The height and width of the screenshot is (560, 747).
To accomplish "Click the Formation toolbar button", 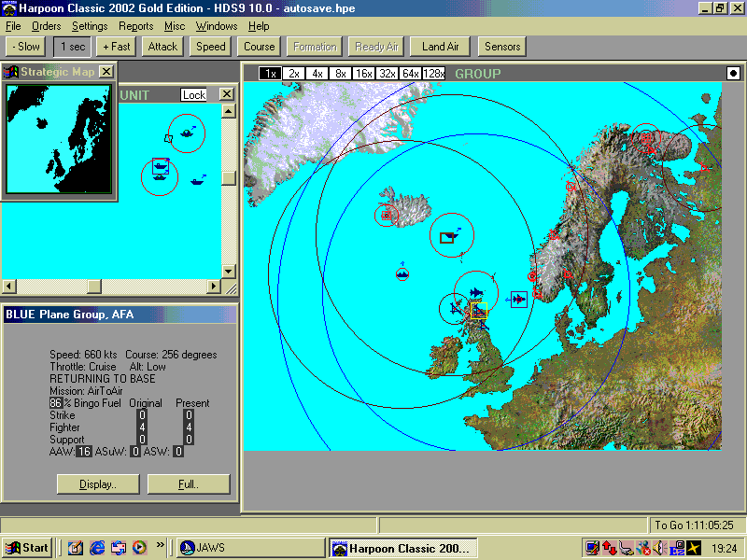I will [x=315, y=47].
